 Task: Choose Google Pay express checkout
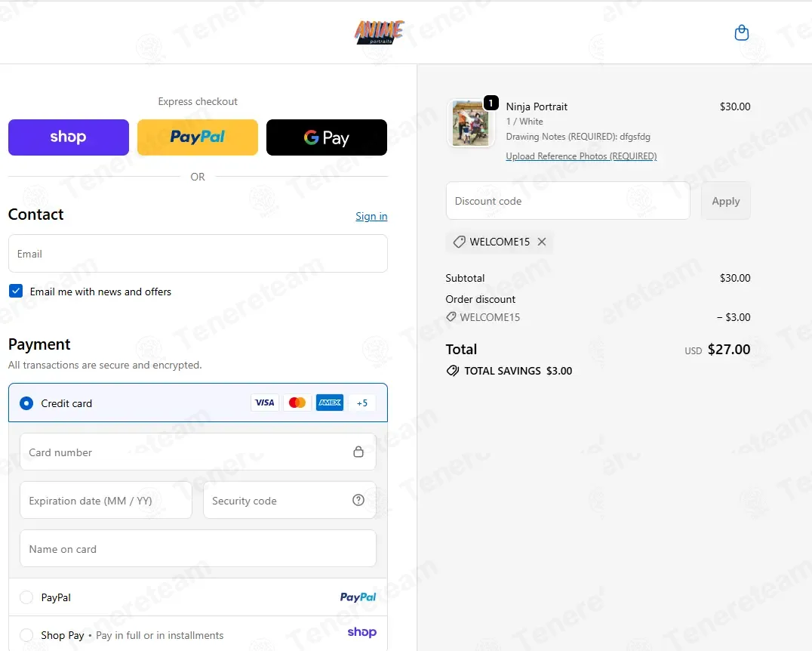(326, 137)
